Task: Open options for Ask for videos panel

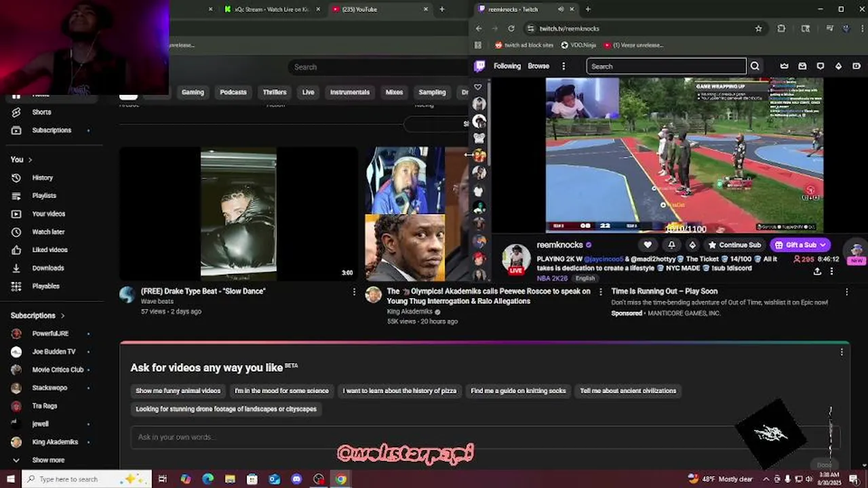Action: pyautogui.click(x=842, y=352)
